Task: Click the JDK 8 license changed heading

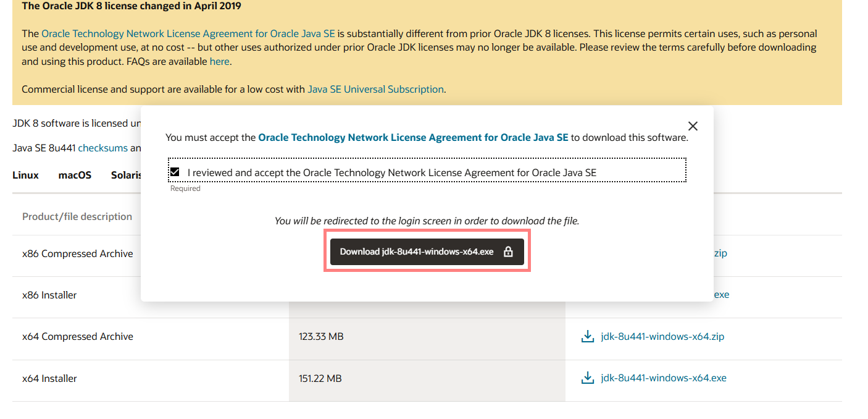Action: click(x=131, y=6)
